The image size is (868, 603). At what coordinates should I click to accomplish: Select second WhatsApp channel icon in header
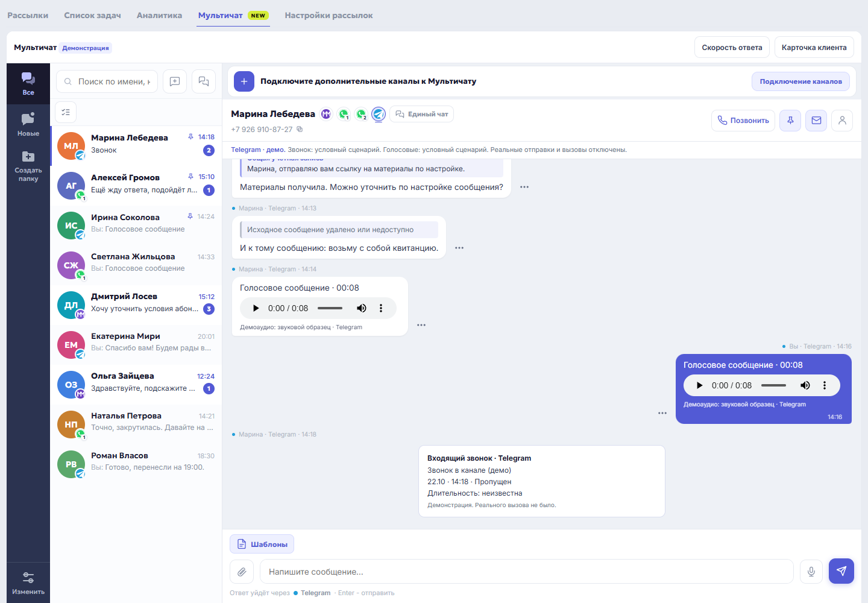tap(361, 114)
